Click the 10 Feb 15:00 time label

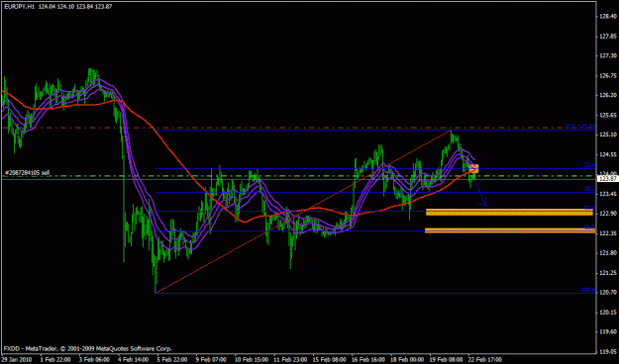pos(252,360)
